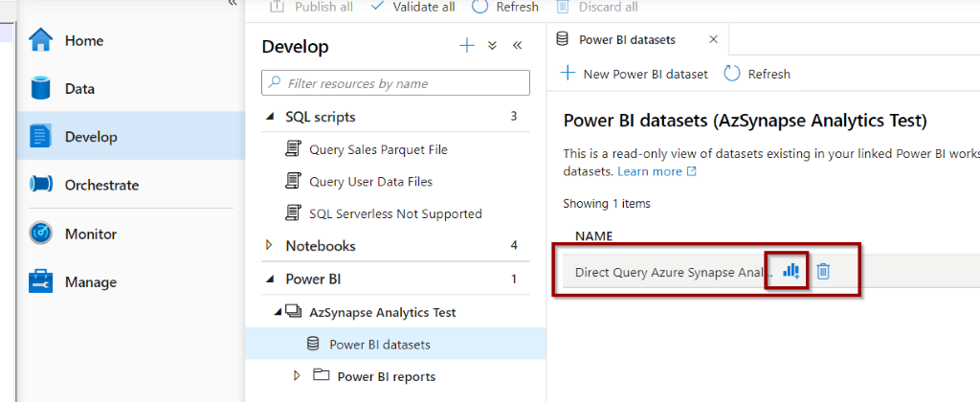Viewport: 980px width, 402px height.
Task: Click Validate all in the toolbar
Action: (413, 7)
